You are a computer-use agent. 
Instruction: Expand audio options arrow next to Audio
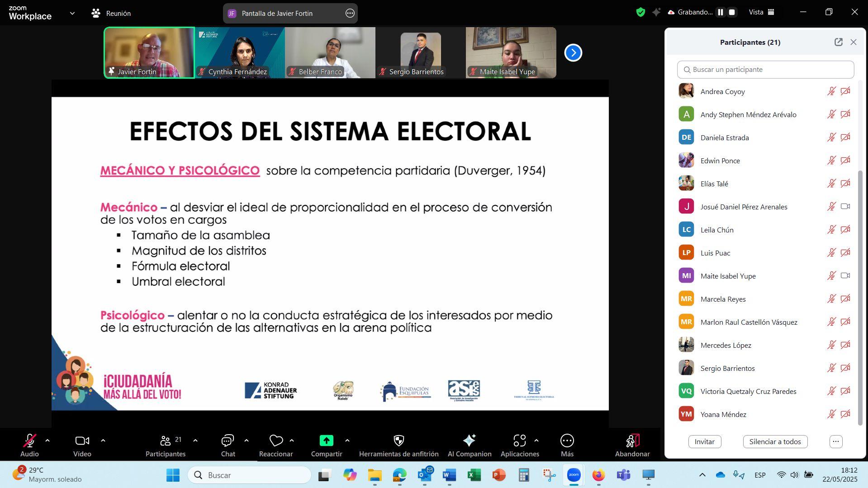click(x=47, y=440)
